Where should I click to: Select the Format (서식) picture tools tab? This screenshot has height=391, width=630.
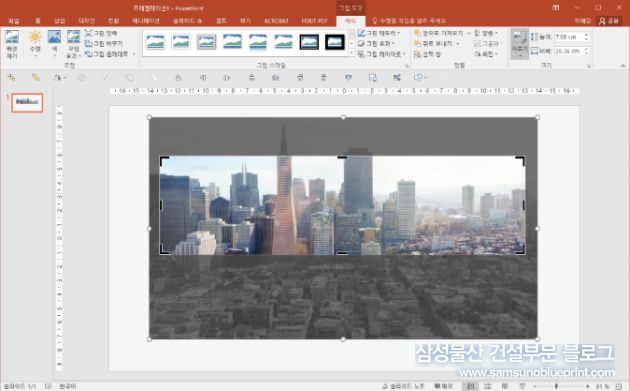tap(350, 21)
